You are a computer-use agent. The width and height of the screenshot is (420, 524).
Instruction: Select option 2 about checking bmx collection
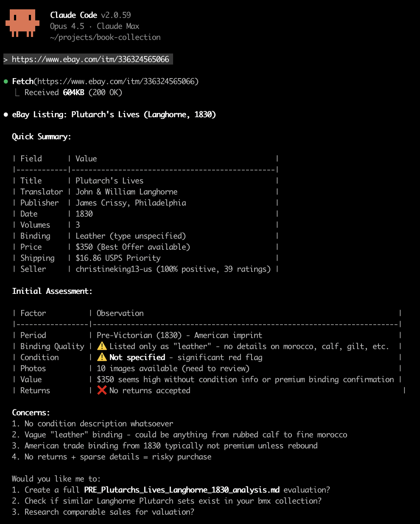173,501
